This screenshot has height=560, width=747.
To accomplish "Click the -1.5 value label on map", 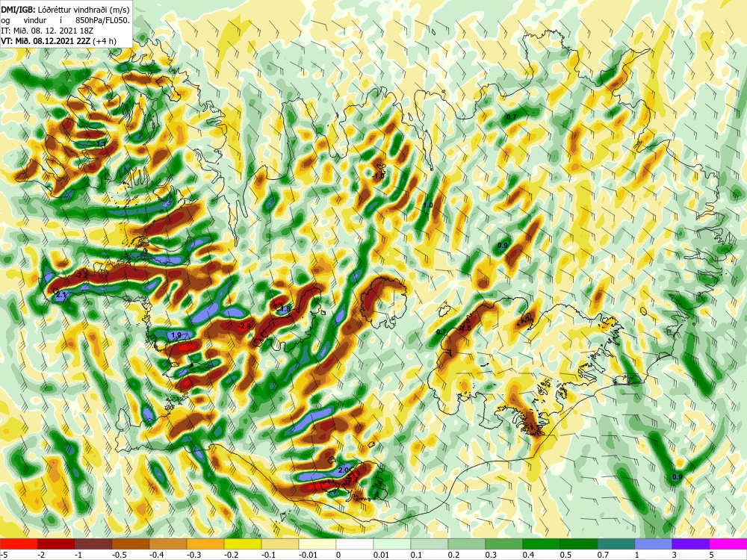I will click(x=465, y=329).
